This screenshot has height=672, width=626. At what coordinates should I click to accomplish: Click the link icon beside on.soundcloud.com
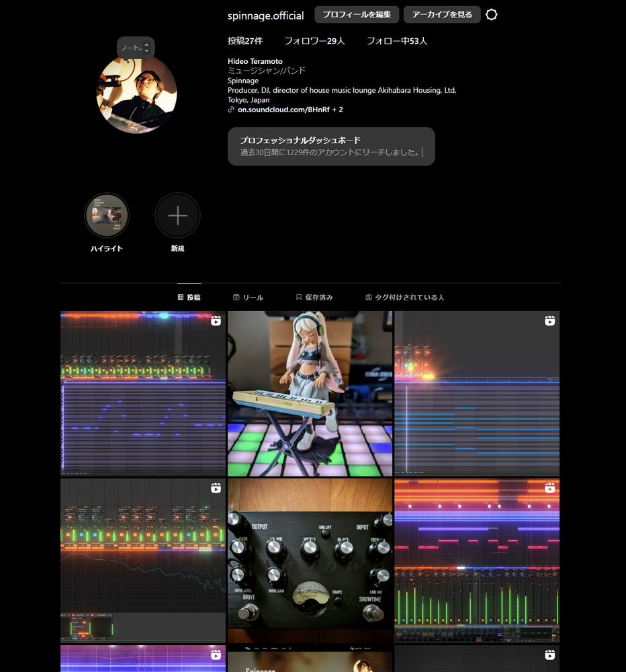(x=231, y=110)
